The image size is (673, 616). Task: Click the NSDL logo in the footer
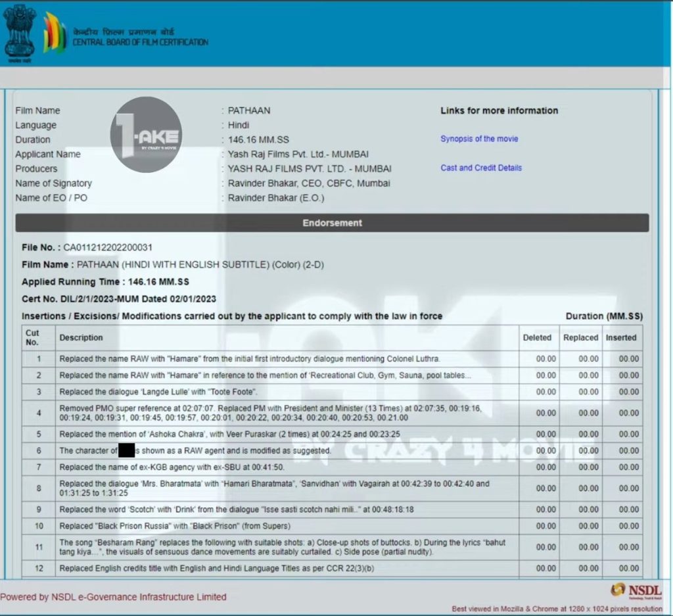(636, 590)
